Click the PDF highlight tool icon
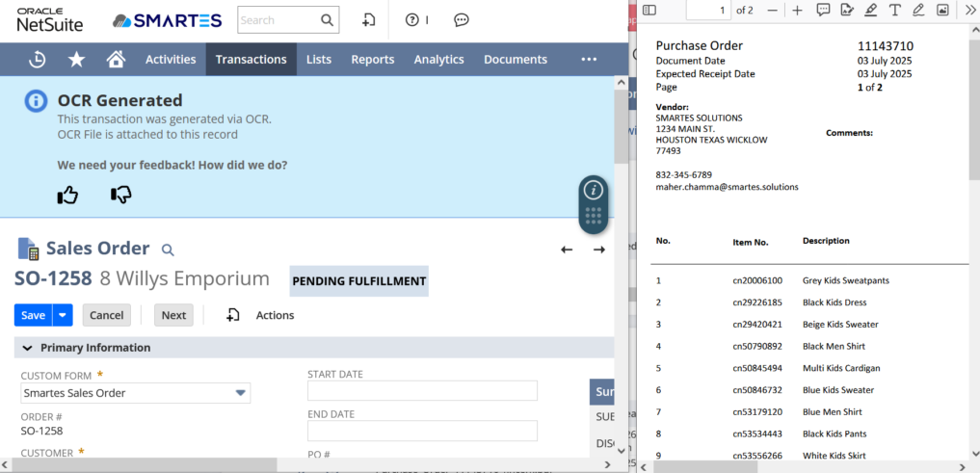Image resolution: width=980 pixels, height=473 pixels. tap(870, 10)
